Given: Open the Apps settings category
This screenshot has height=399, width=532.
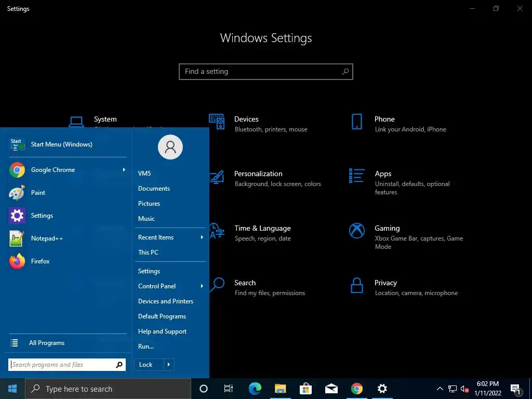Looking at the screenshot, I should 401,182.
